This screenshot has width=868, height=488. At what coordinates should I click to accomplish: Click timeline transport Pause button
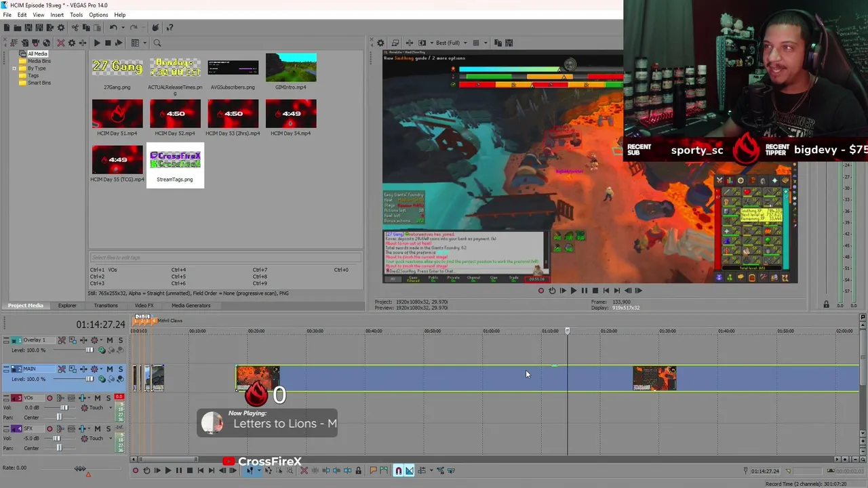tap(178, 470)
